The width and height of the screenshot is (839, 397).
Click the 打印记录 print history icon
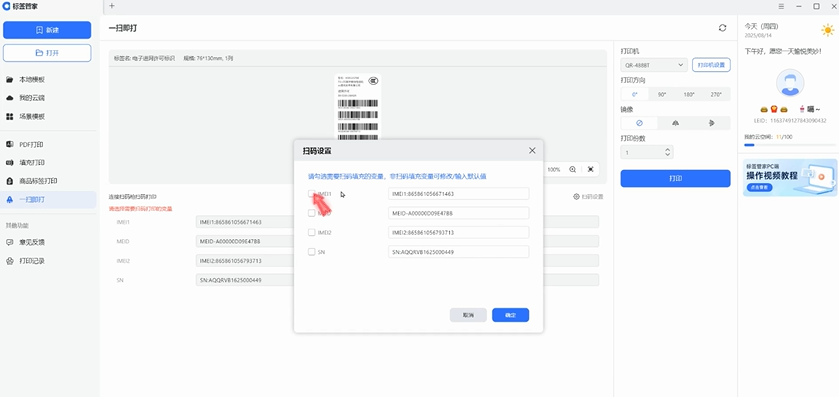[x=10, y=261]
